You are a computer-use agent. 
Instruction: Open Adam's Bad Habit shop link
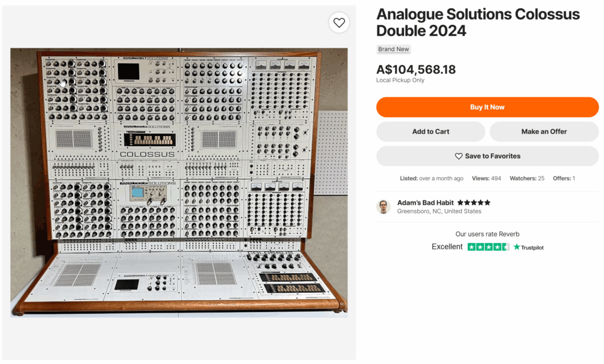tap(425, 202)
